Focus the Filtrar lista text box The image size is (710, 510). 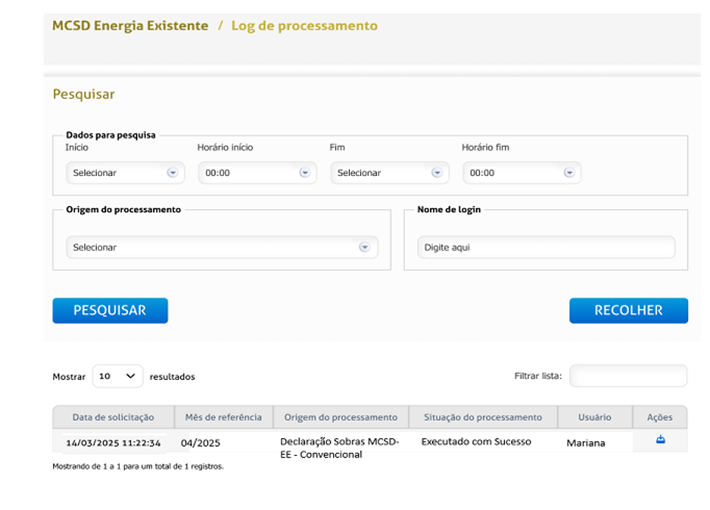coord(628,376)
